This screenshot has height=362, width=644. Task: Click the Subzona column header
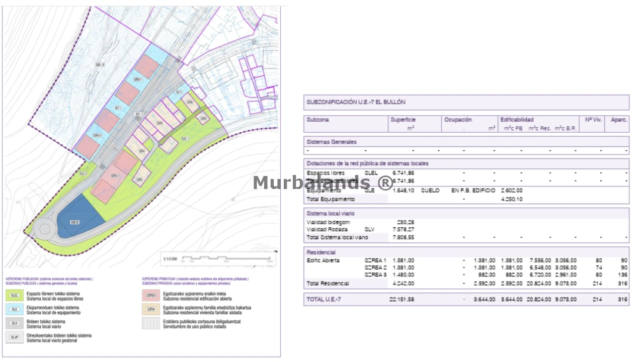point(318,120)
